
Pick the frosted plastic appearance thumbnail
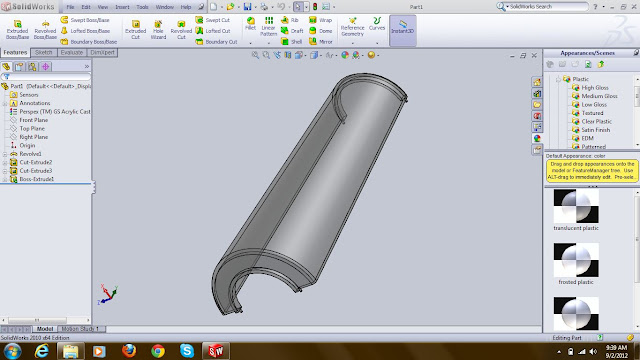[x=576, y=260]
